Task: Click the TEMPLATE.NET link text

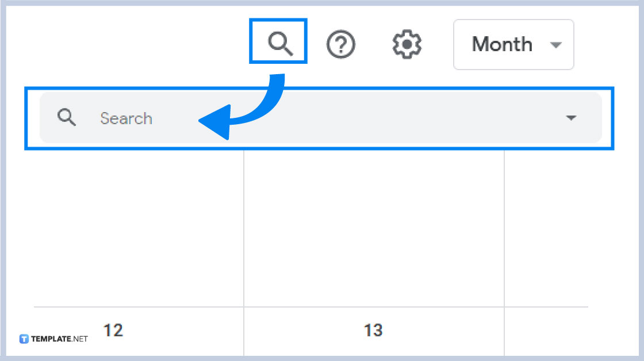Action: [x=59, y=339]
